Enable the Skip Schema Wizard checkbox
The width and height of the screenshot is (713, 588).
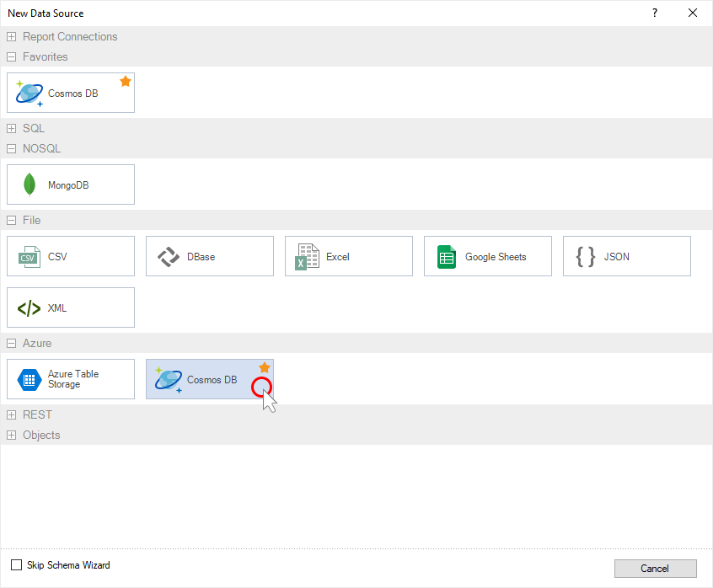coord(16,564)
